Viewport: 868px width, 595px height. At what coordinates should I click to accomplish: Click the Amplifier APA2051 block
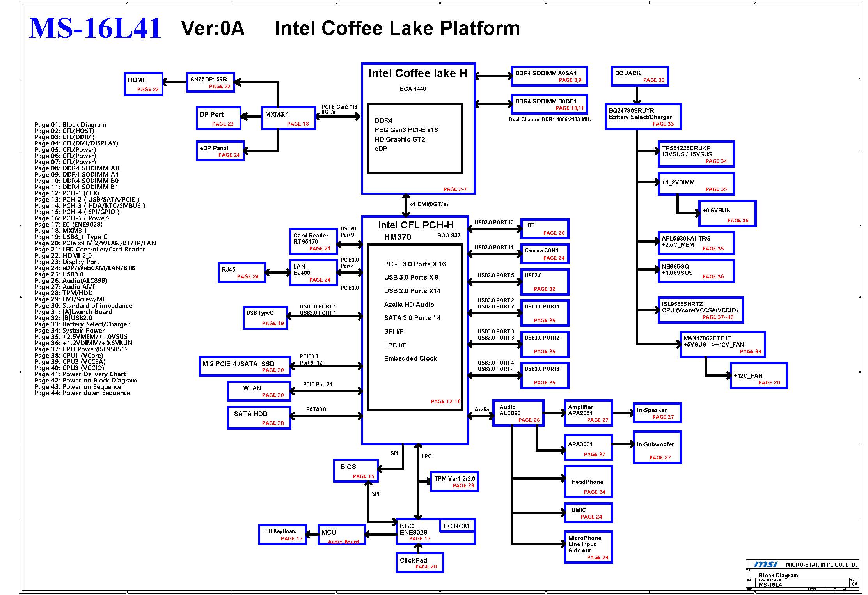point(589,413)
